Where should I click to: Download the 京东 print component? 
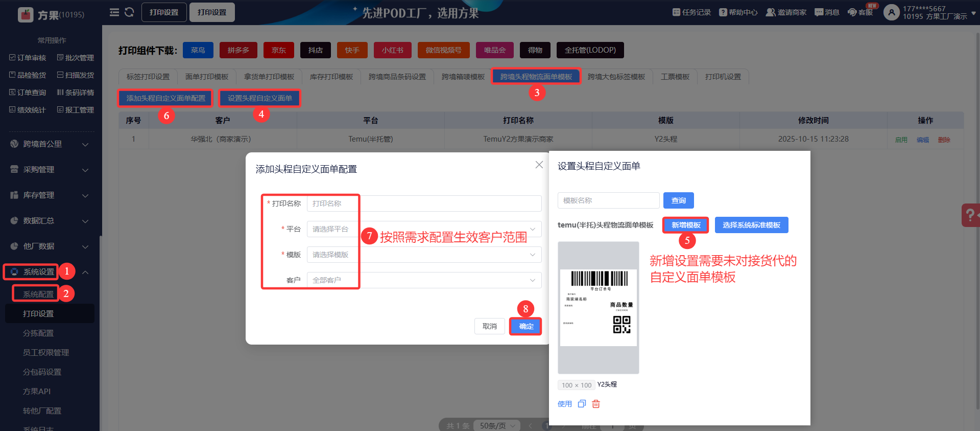(x=279, y=50)
